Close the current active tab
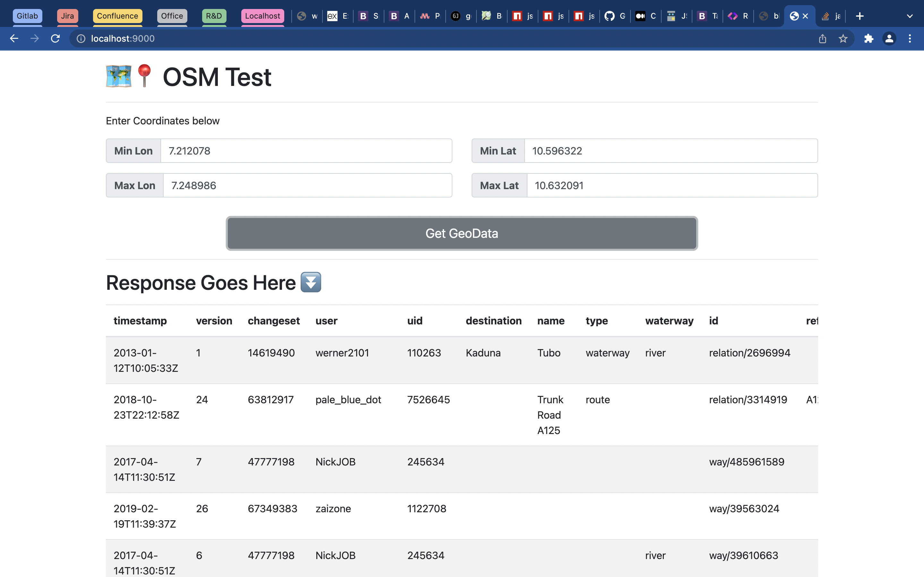 pos(805,16)
